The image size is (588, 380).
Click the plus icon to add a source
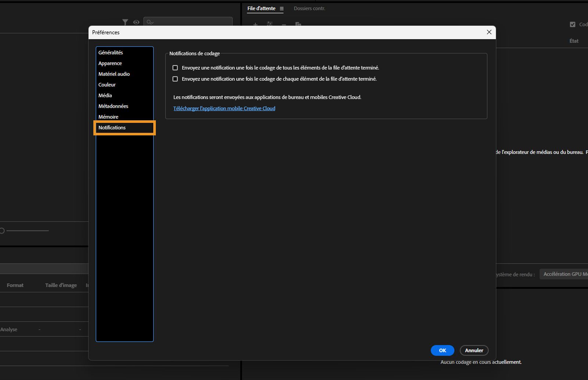coord(255,24)
